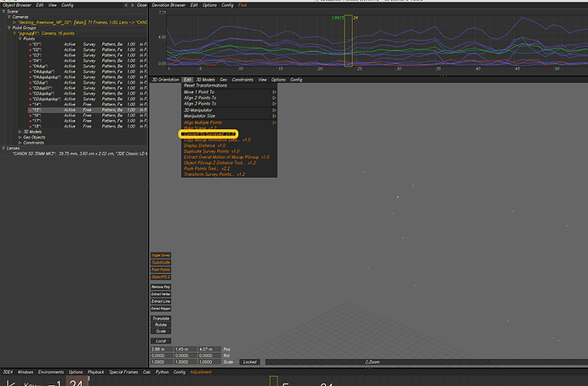Open the Constraints menu in orientation panel

[x=243, y=80]
